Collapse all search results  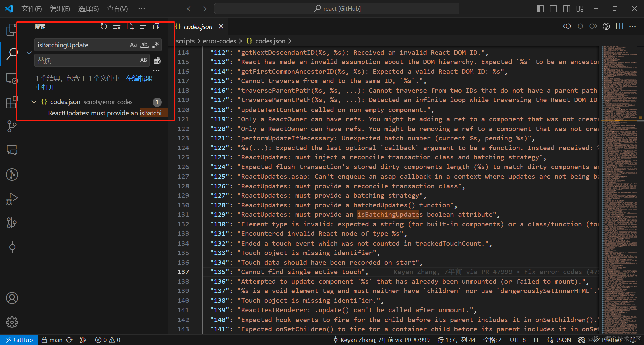click(156, 26)
